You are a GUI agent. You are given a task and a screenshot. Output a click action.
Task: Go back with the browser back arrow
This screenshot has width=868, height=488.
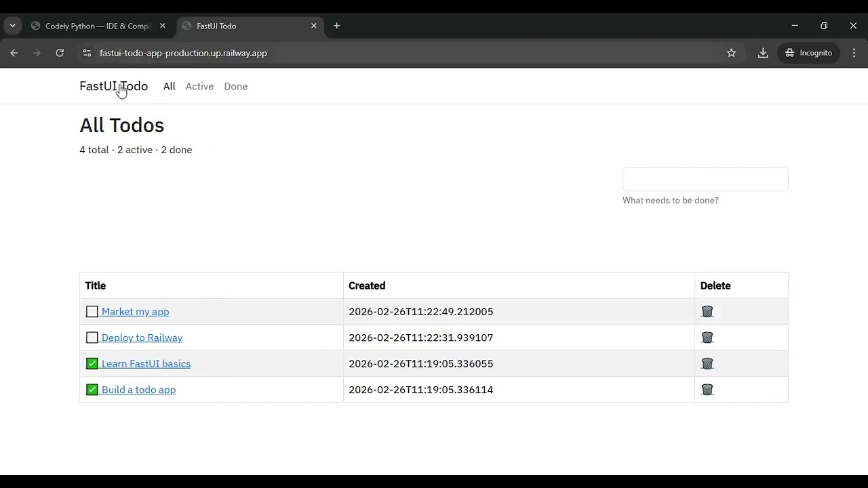pyautogui.click(x=14, y=53)
